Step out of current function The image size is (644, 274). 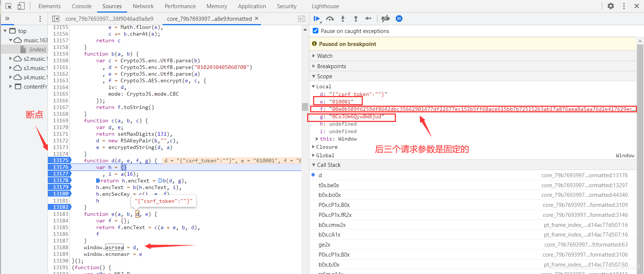tap(355, 19)
